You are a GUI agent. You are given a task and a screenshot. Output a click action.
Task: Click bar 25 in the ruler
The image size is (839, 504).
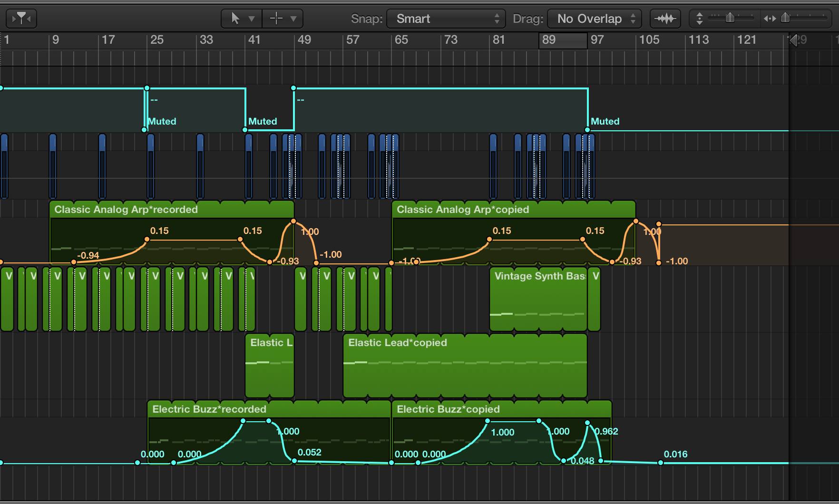pos(157,40)
